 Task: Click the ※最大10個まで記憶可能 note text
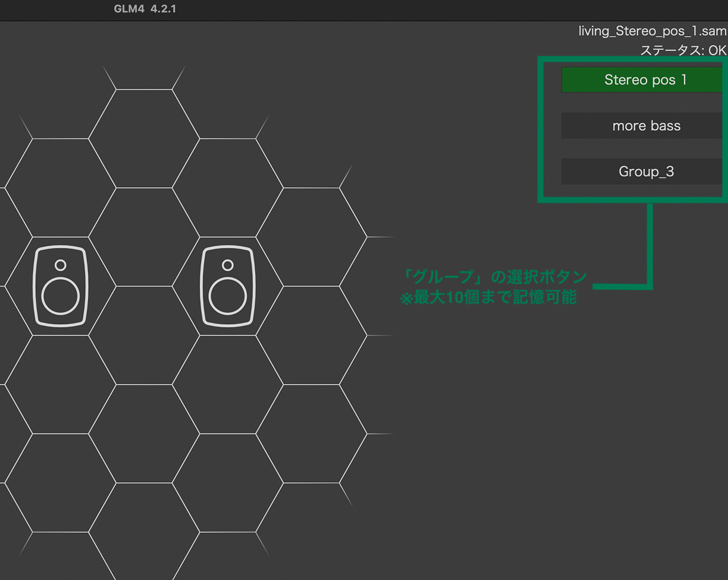[x=488, y=297]
